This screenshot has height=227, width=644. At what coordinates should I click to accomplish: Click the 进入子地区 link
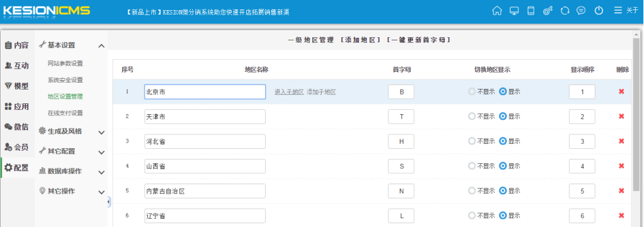(x=289, y=91)
